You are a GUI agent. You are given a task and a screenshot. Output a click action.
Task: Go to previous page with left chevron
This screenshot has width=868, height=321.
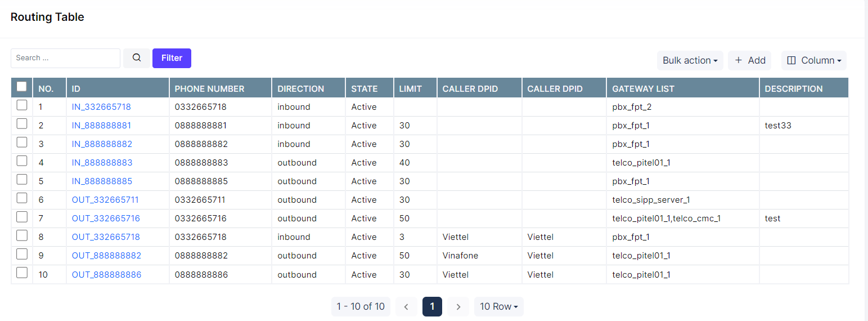click(406, 306)
